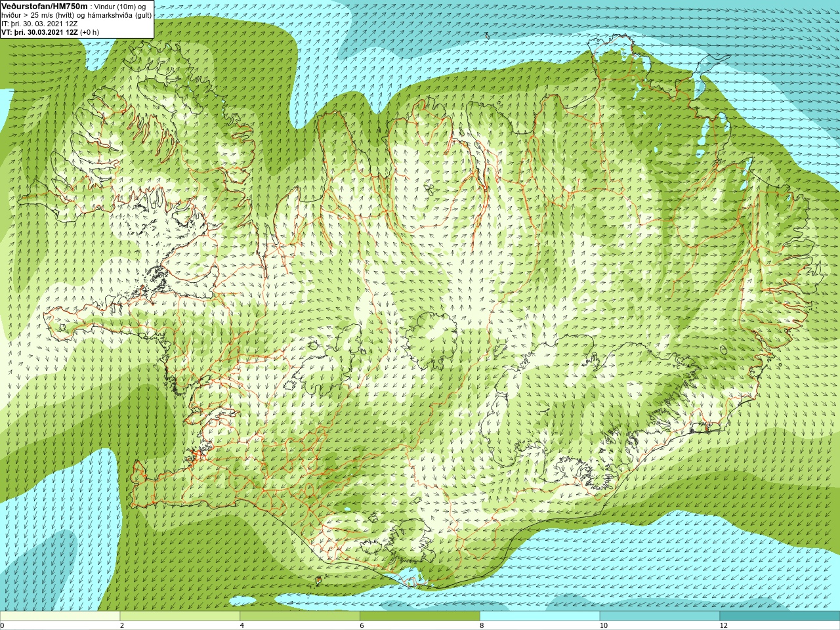Click the scale label '12'
This screenshot has width=840, height=630.
724,625
